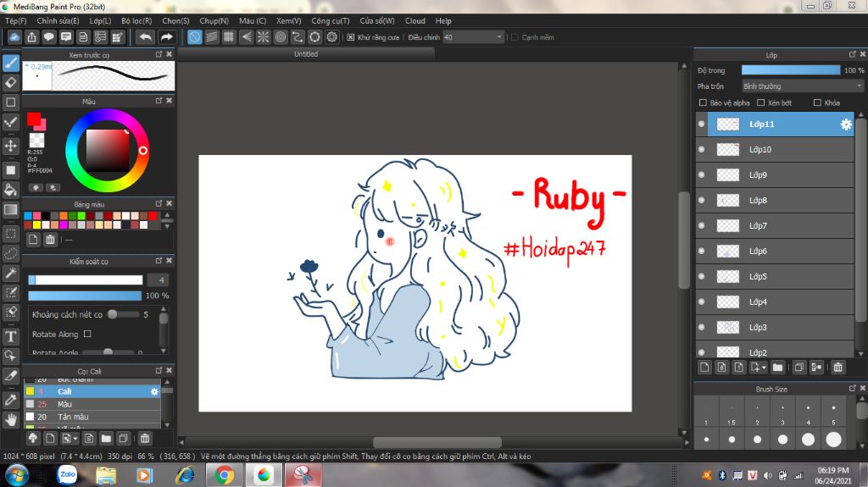Viewport: 868px width, 487px height.
Task: Open Lớp(L) menu
Action: click(x=100, y=21)
